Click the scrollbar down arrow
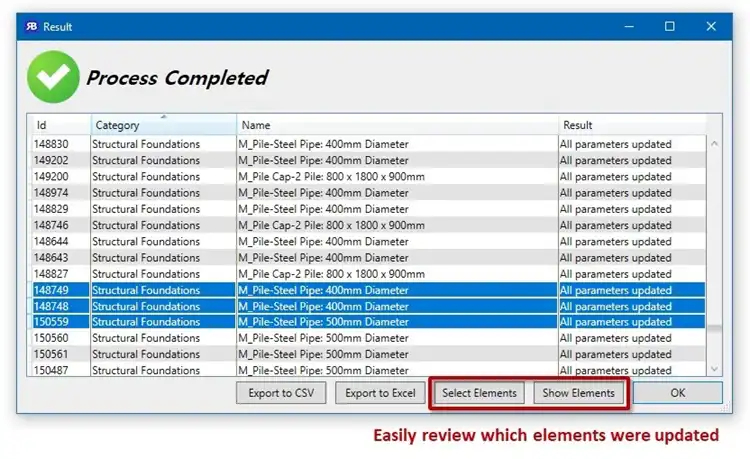Image resolution: width=750 pixels, height=459 pixels. (x=714, y=369)
